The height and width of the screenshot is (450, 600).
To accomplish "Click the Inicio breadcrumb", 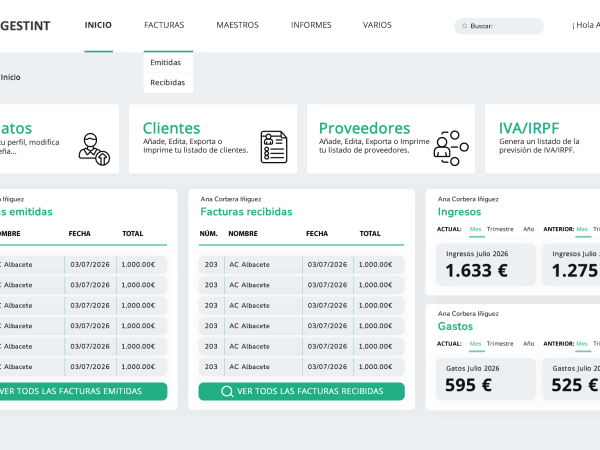I will pyautogui.click(x=10, y=77).
